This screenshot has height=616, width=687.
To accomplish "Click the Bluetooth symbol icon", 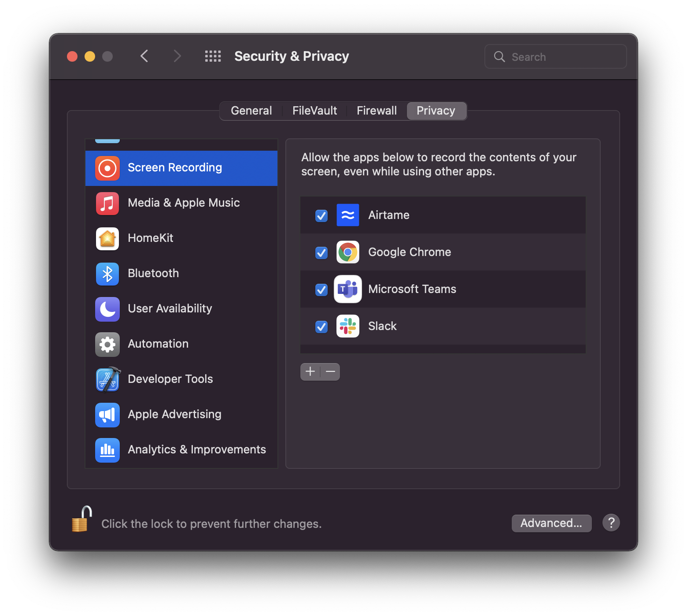I will [x=107, y=274].
